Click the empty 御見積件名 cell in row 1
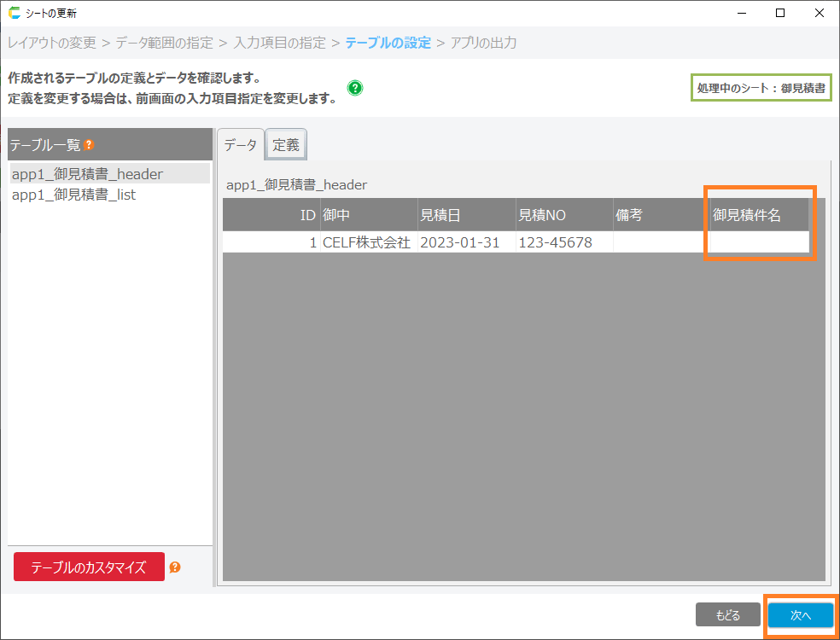Image resolution: width=840 pixels, height=640 pixels. point(758,242)
